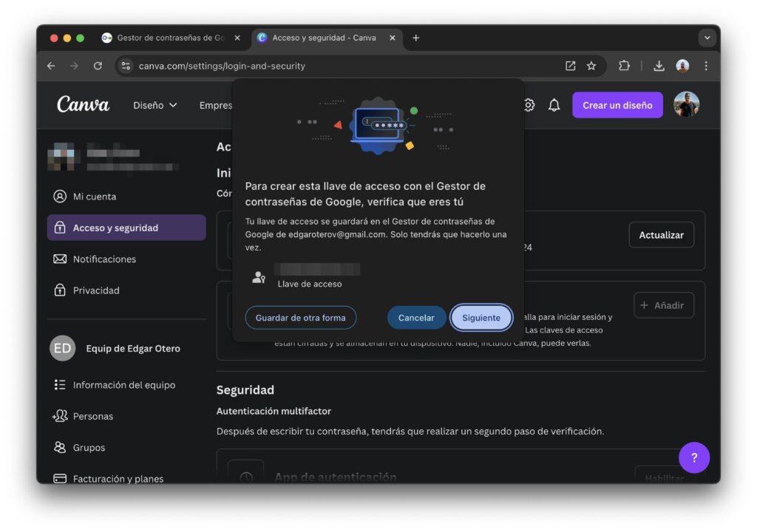Click the Siguiente button in dialog
The height and width of the screenshot is (532, 757).
(481, 318)
